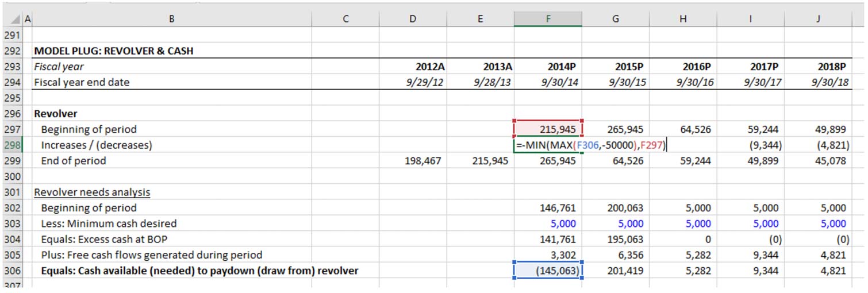The image size is (868, 293).
Task: Select row 298 header
Action: pyautogui.click(x=11, y=145)
